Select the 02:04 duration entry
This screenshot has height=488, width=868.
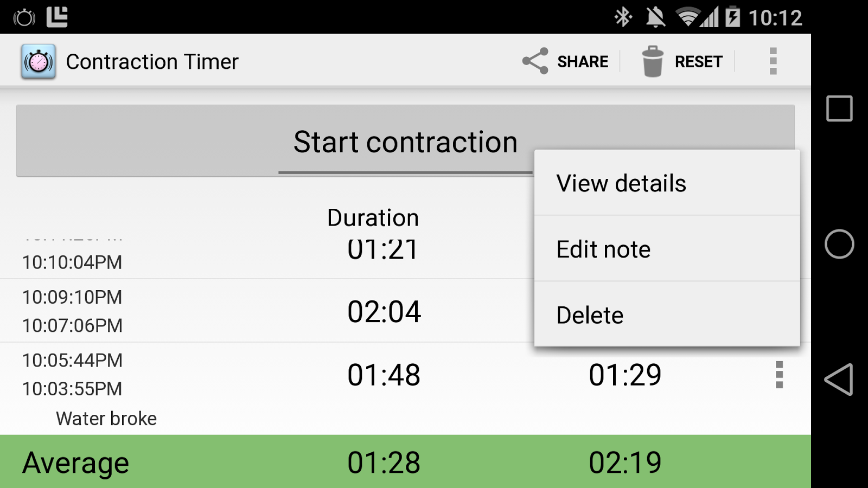tap(385, 311)
